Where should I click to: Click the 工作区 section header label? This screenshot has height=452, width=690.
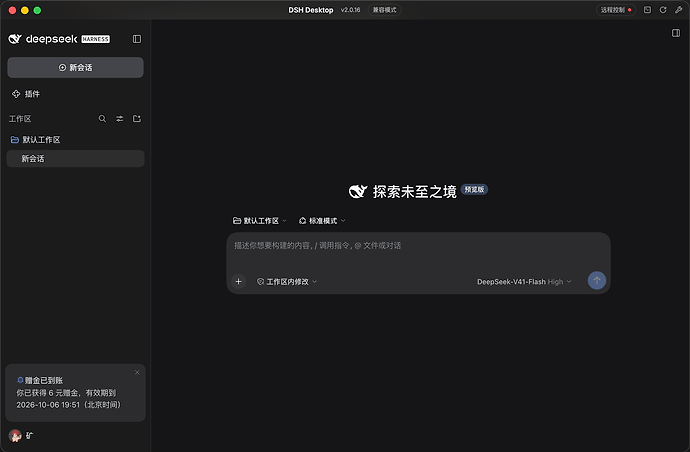tap(20, 119)
